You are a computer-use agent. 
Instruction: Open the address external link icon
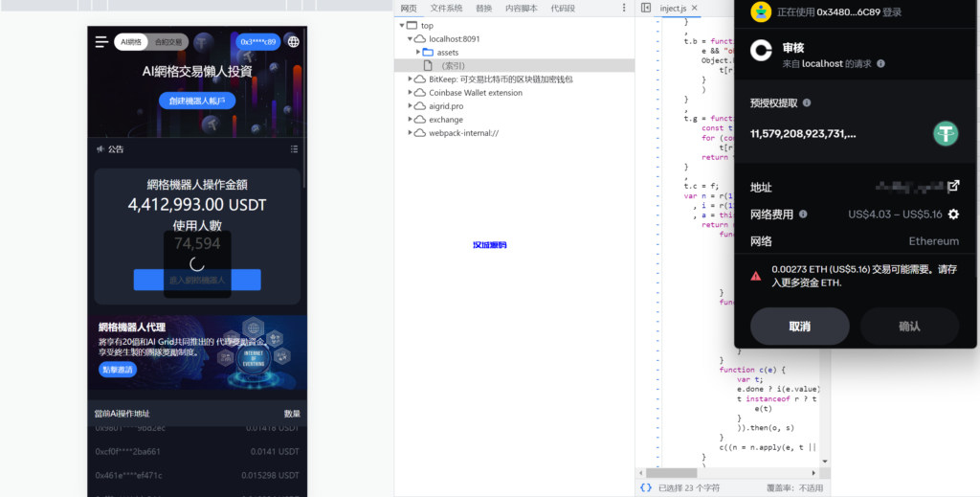coord(953,186)
